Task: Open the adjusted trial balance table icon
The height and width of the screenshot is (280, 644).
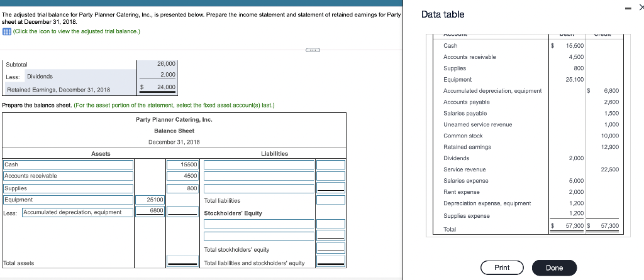Action: (x=6, y=31)
